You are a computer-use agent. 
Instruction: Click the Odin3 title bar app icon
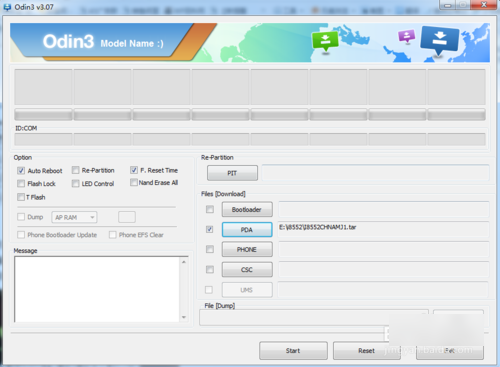point(7,7)
